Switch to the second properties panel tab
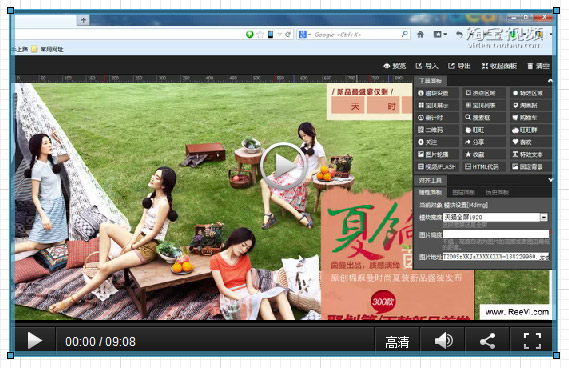This screenshot has height=368, width=569. pos(463,192)
